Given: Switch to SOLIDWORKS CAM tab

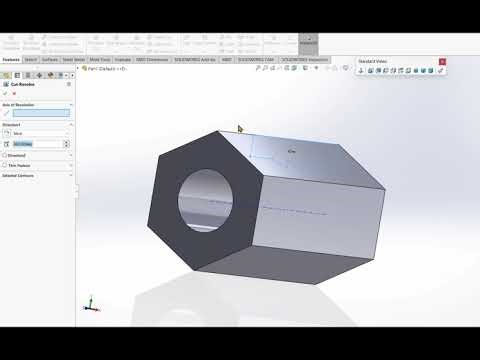Looking at the screenshot, I should click(x=256, y=60).
